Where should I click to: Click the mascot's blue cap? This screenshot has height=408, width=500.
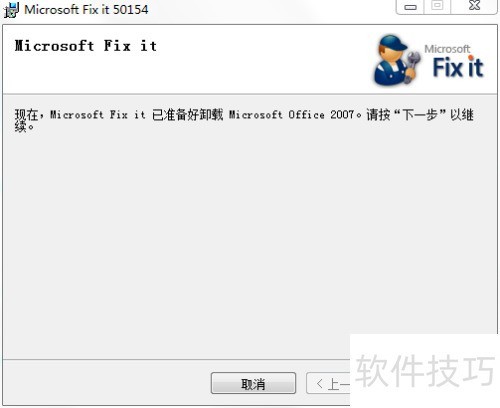(x=394, y=43)
